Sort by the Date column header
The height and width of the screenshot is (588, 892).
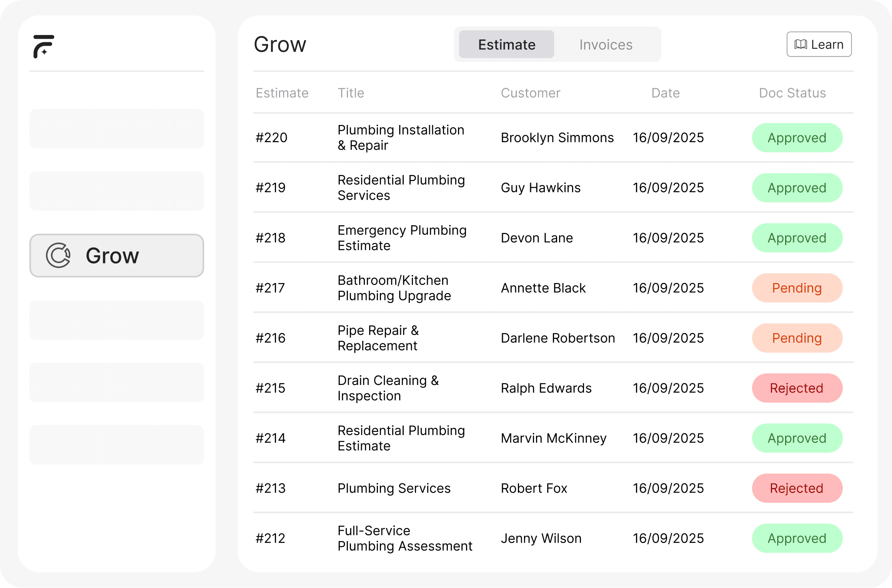click(x=665, y=93)
